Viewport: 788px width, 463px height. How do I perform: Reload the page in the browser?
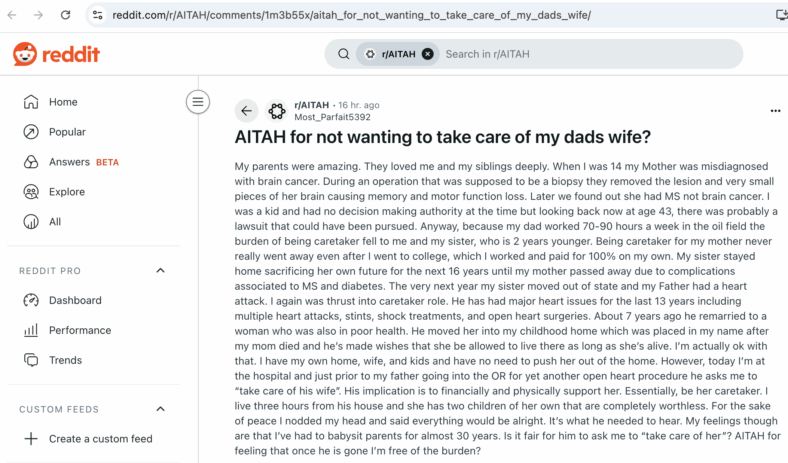click(x=65, y=15)
